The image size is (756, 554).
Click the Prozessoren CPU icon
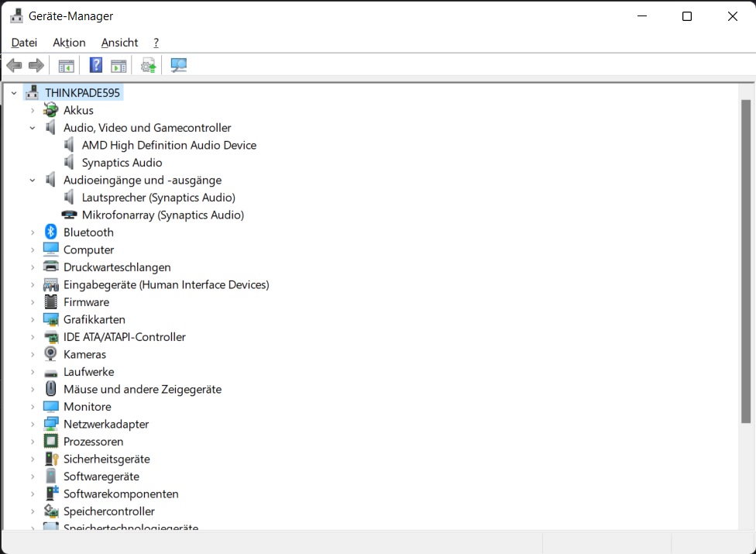pos(50,441)
